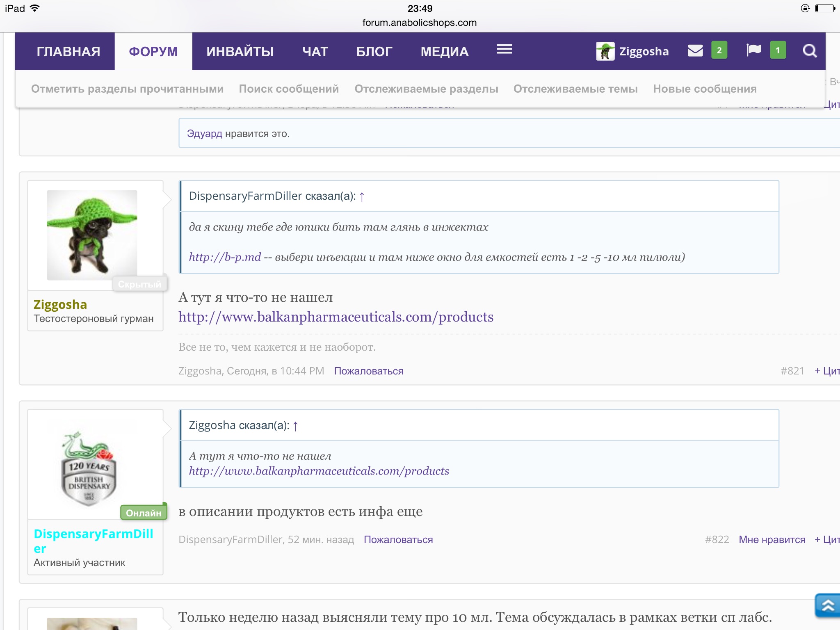This screenshot has width=840, height=630.
Task: Expand the hamburger navigation menu
Action: (504, 50)
